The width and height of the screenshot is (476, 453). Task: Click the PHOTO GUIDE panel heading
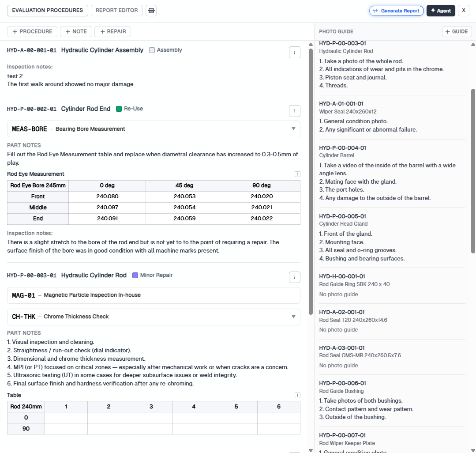(336, 32)
